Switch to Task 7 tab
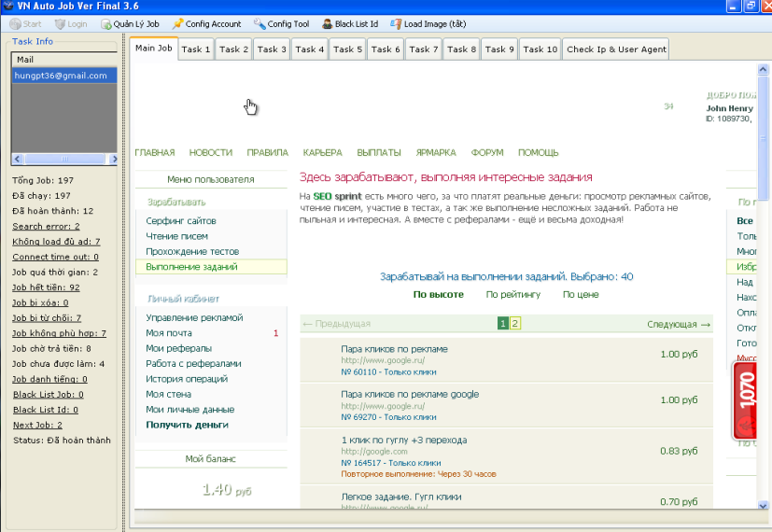This screenshot has height=532, width=772. point(424,49)
